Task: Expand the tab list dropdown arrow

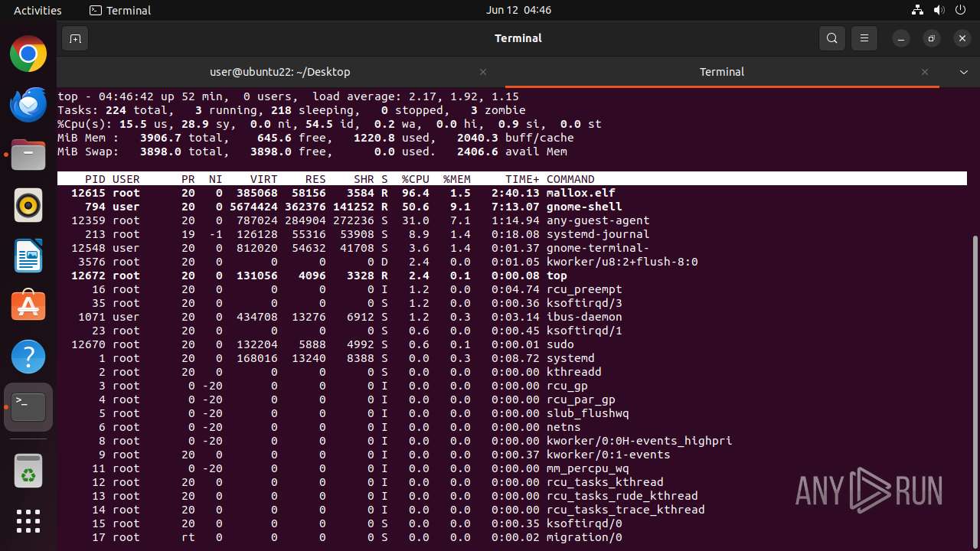Action: click(x=964, y=72)
